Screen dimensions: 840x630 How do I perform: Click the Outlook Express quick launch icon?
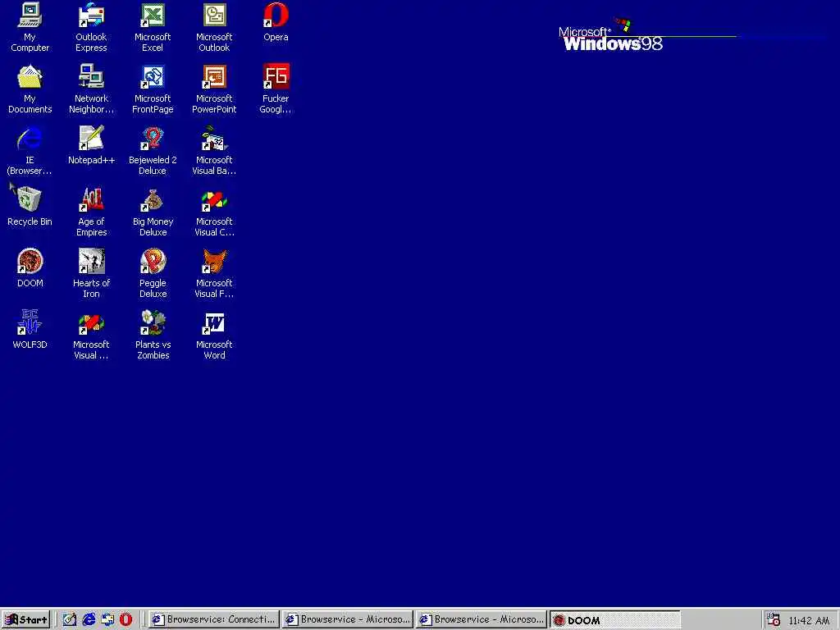click(107, 620)
